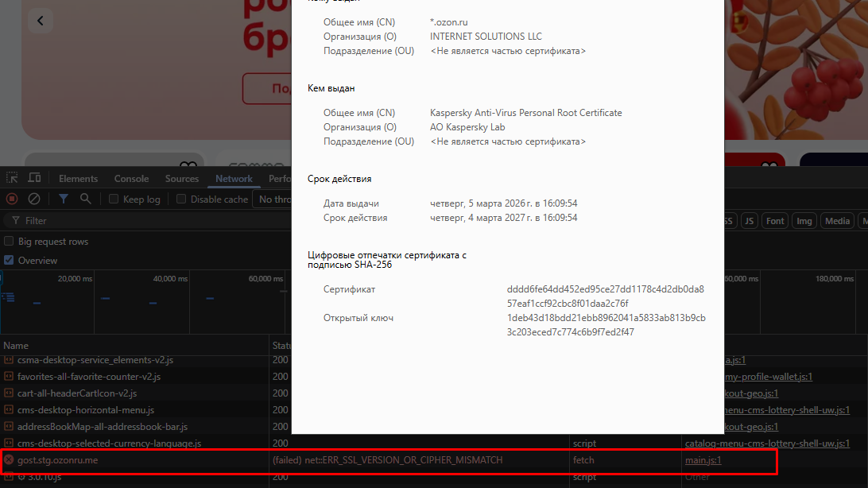Click the 40,000 ms mark on overview timeline
Viewport: 868px width, 488px height.
(170, 278)
